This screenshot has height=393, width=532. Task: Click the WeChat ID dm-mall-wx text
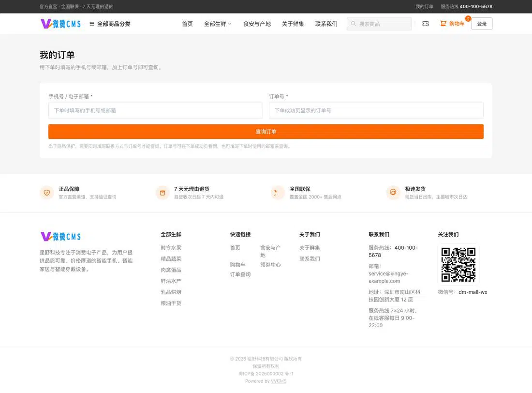[x=473, y=292]
